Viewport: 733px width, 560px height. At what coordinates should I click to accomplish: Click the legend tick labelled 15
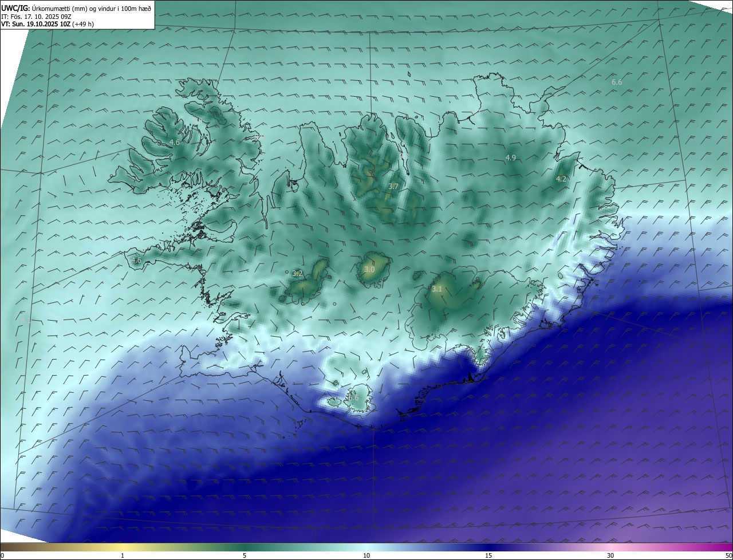tap(488, 555)
